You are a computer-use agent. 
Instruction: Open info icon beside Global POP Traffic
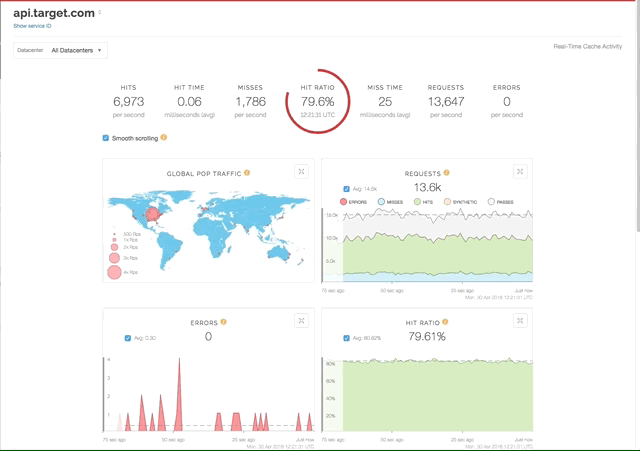tap(247, 173)
